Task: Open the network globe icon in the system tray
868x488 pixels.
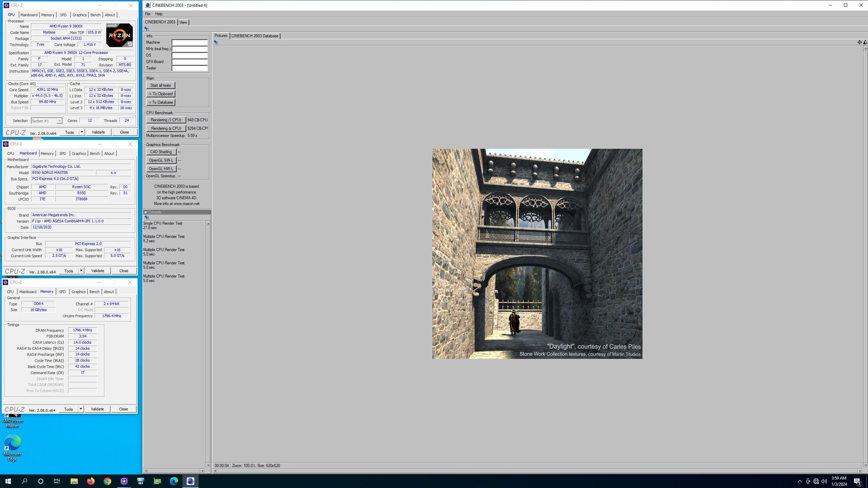Action: tap(816, 481)
